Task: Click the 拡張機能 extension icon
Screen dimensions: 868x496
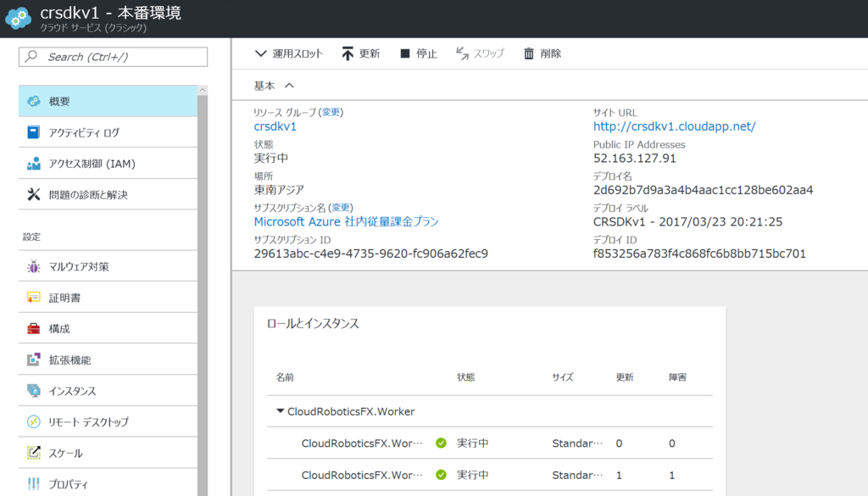Action: (x=33, y=359)
